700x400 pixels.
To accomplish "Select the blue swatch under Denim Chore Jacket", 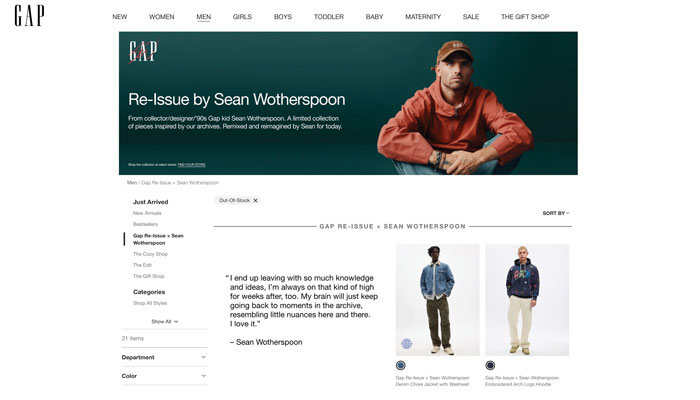I will (x=400, y=365).
